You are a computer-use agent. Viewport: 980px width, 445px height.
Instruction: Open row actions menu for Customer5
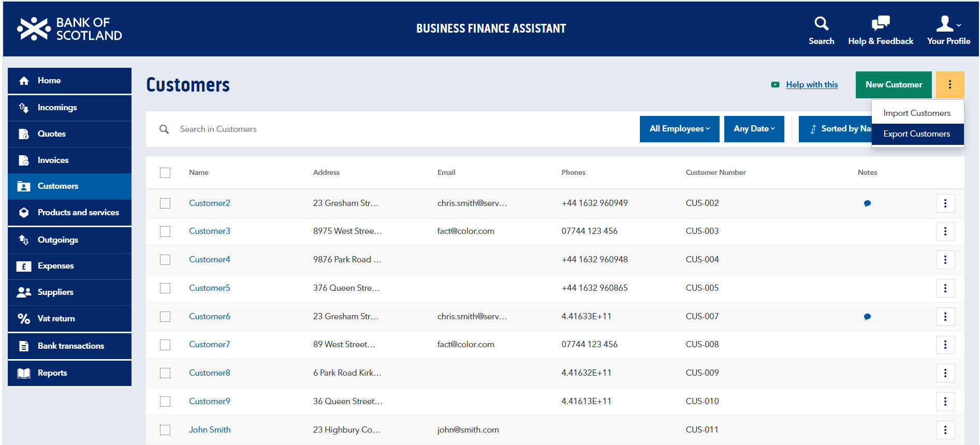coord(945,288)
